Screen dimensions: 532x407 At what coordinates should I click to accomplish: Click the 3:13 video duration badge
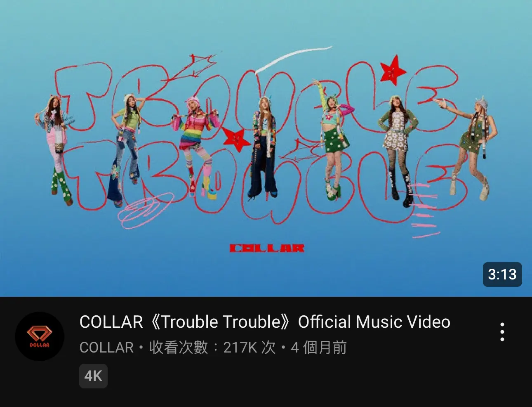(x=502, y=274)
